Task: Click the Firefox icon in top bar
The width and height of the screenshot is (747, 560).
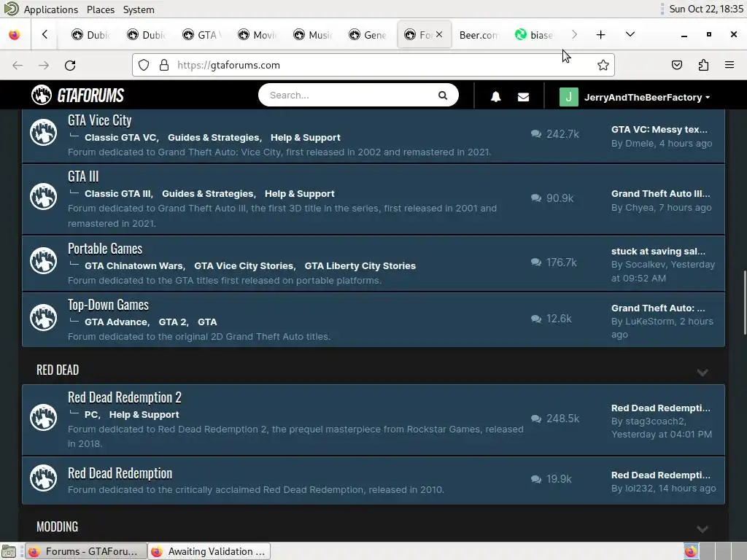Action: (x=15, y=35)
